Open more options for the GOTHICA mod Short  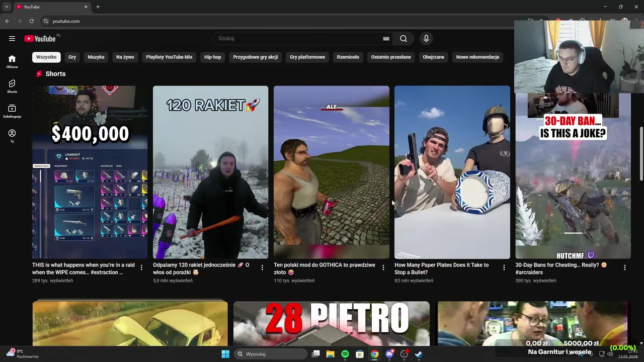[383, 267]
